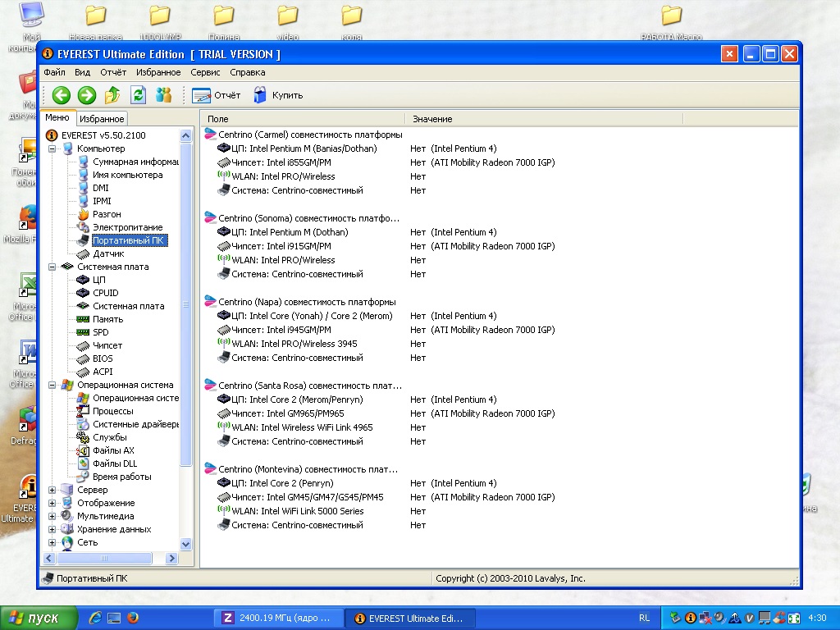
Task: Click the Купить toolbar button
Action: 278,95
